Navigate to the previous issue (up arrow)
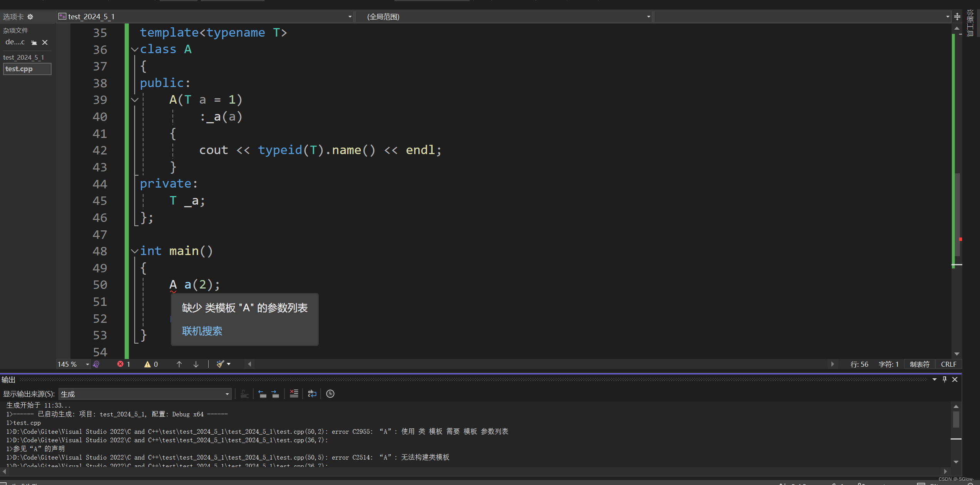Image resolution: width=980 pixels, height=485 pixels. pos(179,364)
